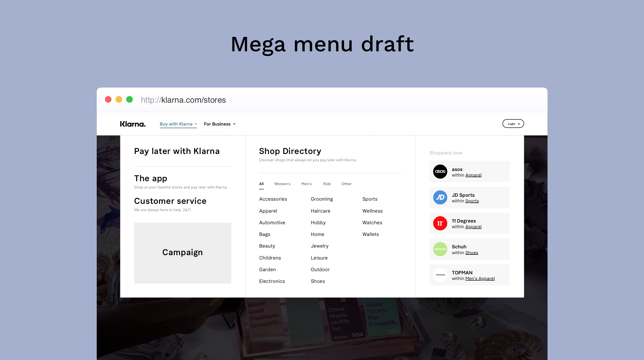This screenshot has height=360, width=644.
Task: Open the Login dropdown button
Action: coord(513,124)
